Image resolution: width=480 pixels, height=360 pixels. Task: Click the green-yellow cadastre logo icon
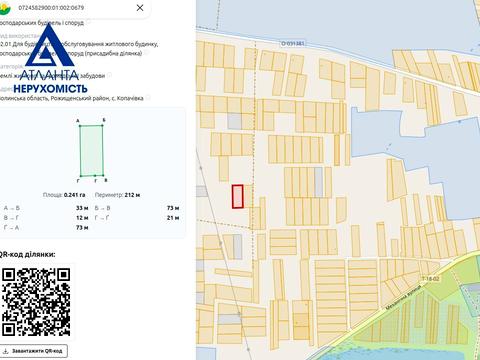(x=5, y=8)
